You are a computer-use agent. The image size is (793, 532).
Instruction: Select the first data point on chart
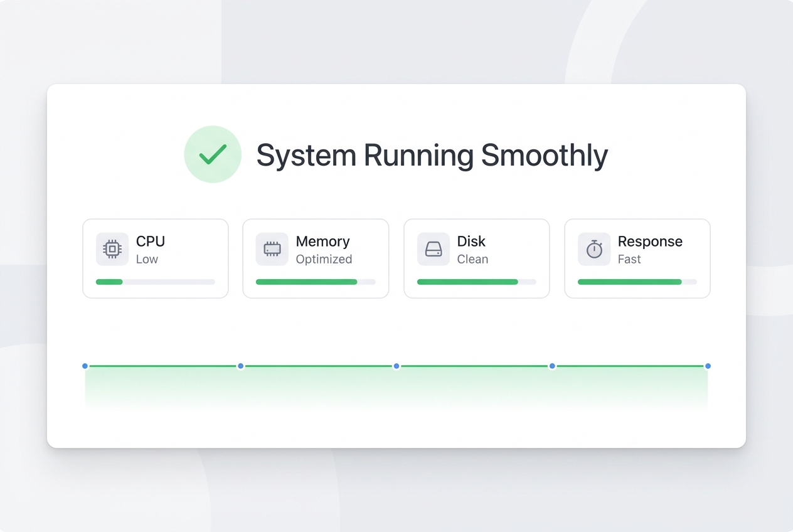pyautogui.click(x=85, y=366)
